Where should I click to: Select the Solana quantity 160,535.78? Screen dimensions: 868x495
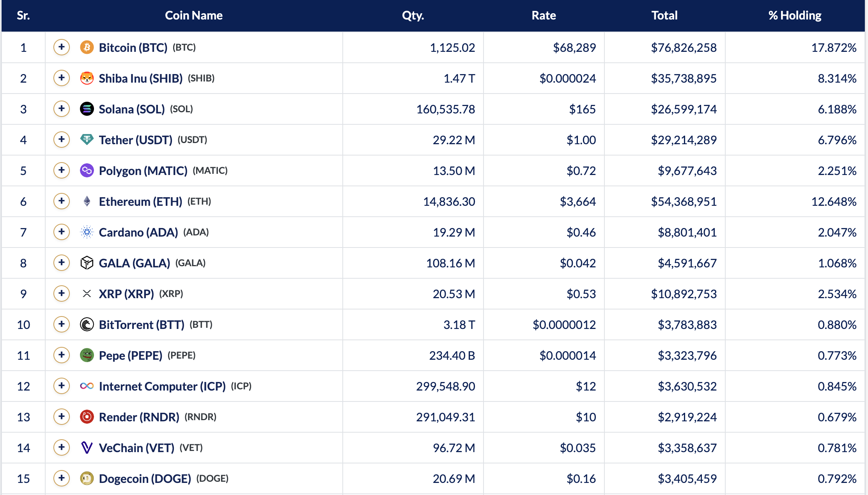pyautogui.click(x=446, y=109)
